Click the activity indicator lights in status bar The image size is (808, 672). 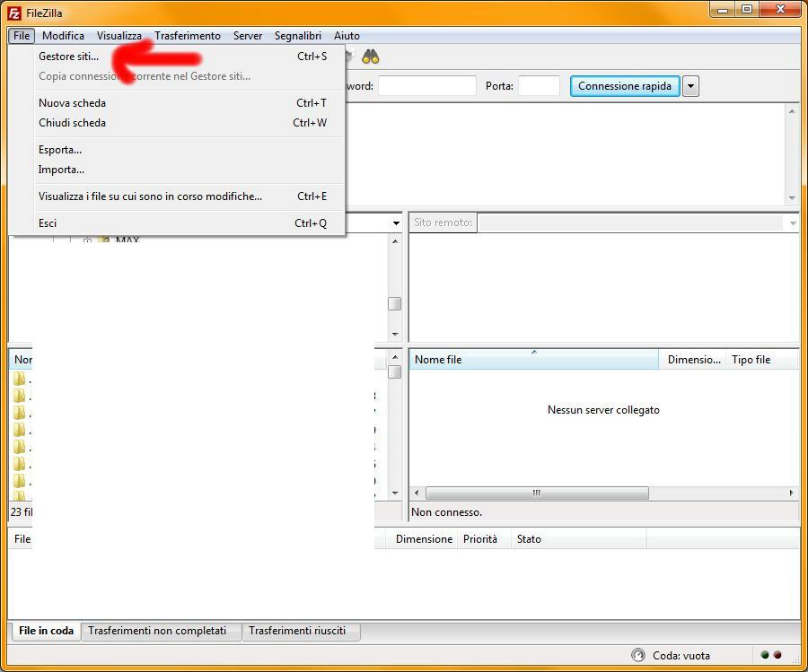(x=771, y=655)
